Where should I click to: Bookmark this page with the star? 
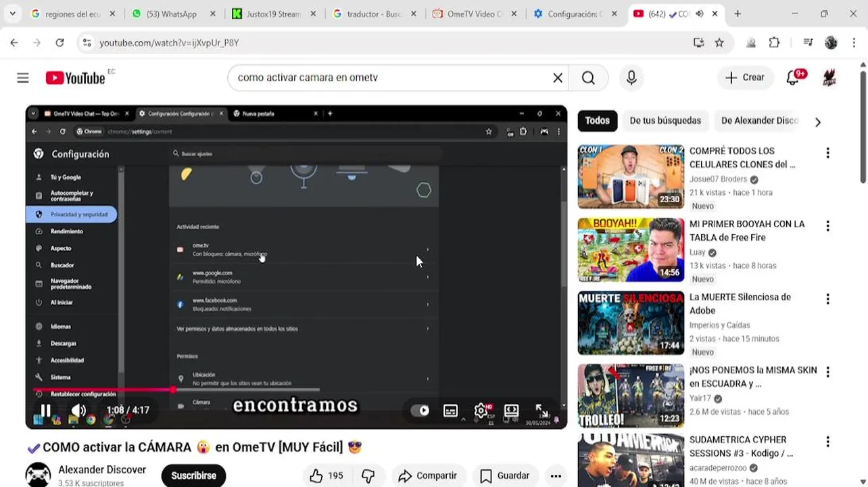pos(719,43)
